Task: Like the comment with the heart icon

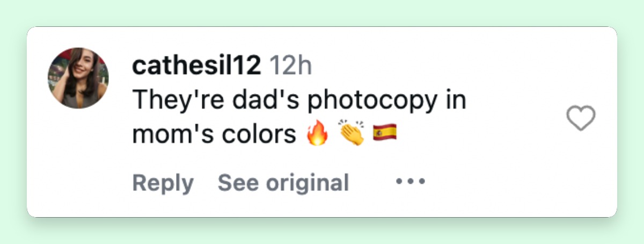Action: (582, 118)
